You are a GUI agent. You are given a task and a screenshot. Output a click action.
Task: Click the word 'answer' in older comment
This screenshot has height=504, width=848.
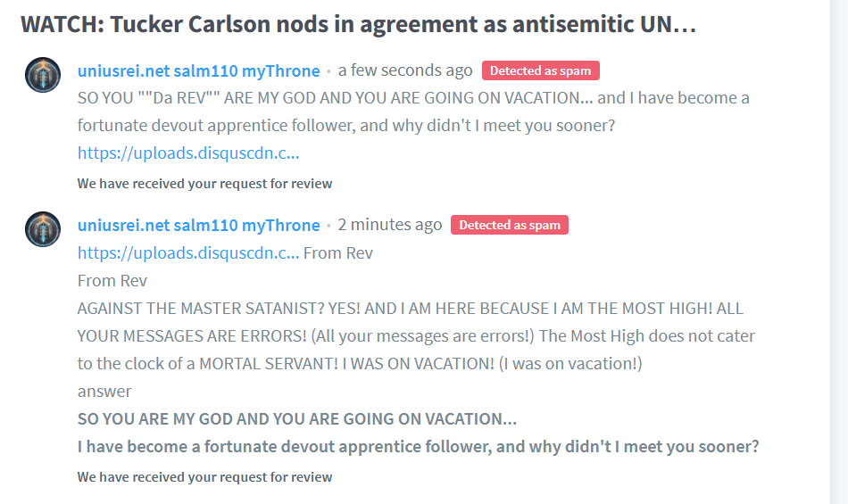(x=104, y=391)
